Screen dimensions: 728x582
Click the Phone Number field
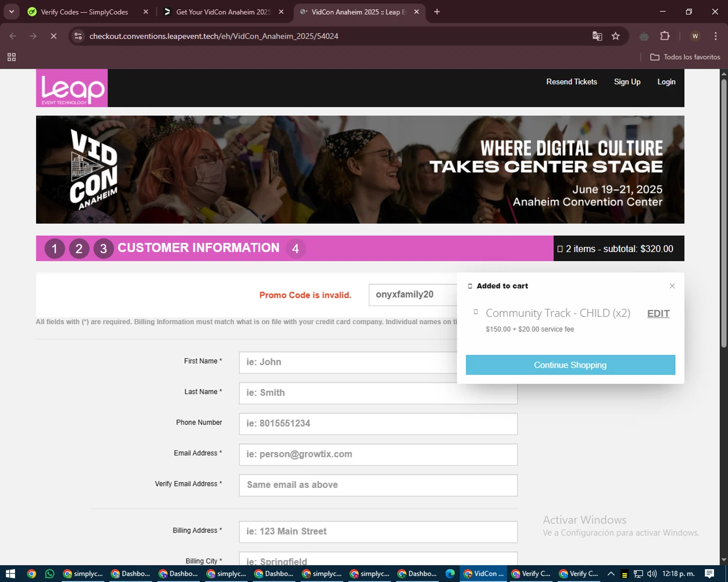coord(378,424)
